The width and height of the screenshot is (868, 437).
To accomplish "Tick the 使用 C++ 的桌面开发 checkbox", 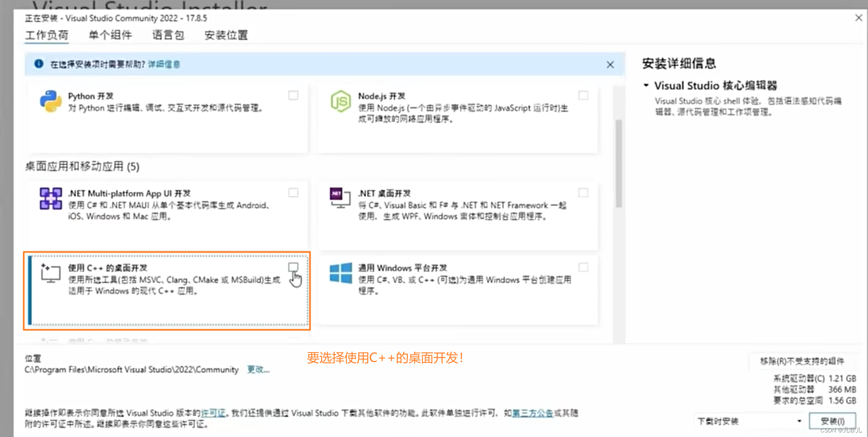I will click(x=293, y=267).
